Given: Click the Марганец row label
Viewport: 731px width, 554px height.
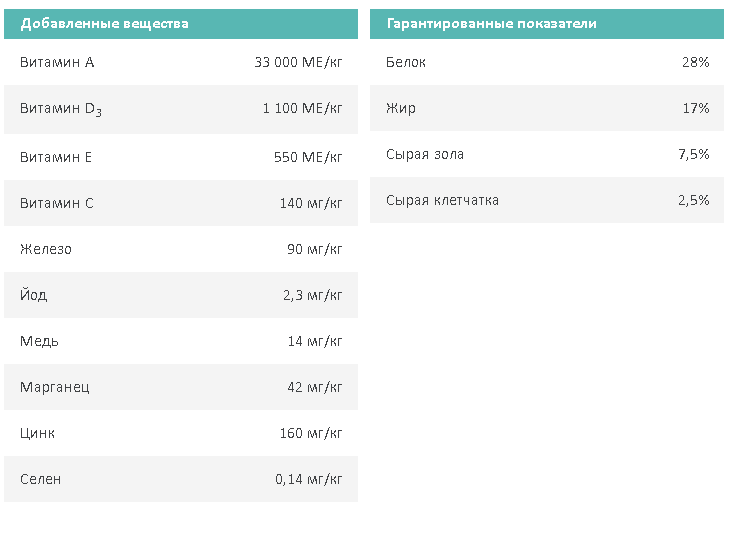Looking at the screenshot, I should [x=55, y=387].
